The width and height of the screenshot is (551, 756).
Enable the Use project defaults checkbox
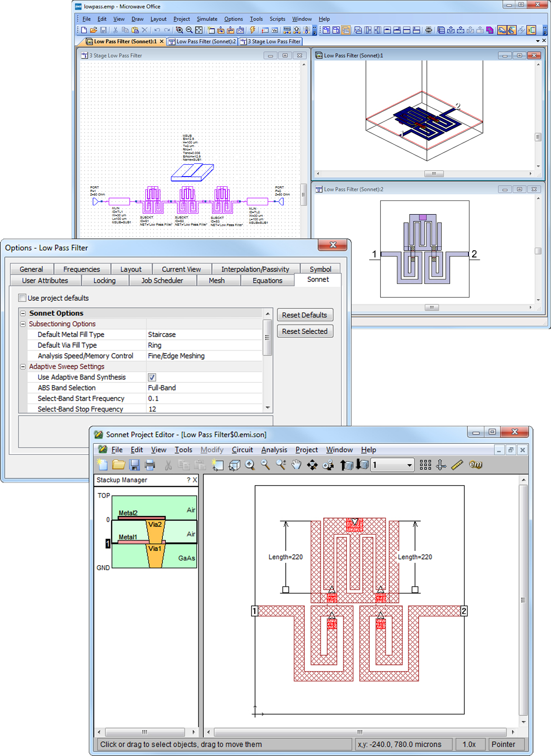click(22, 298)
